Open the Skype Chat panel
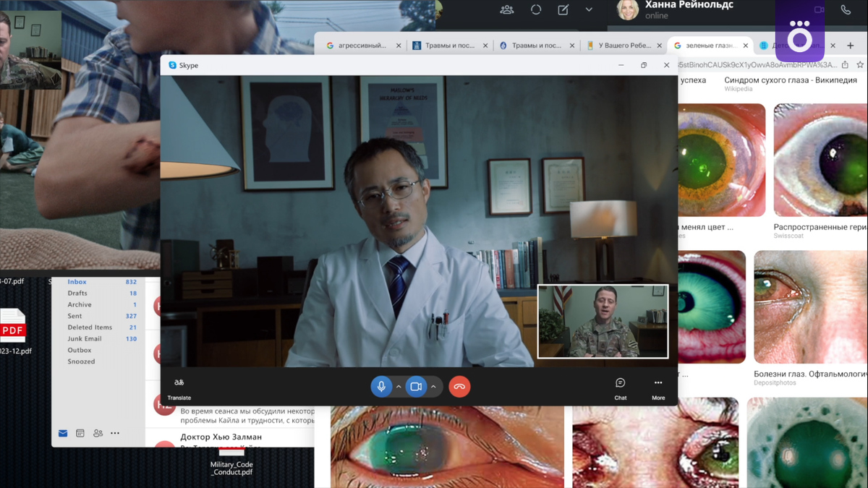 pos(620,389)
